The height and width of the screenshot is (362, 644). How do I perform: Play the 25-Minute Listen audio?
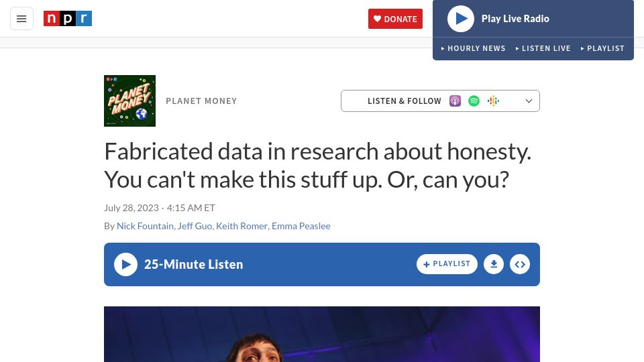point(125,264)
